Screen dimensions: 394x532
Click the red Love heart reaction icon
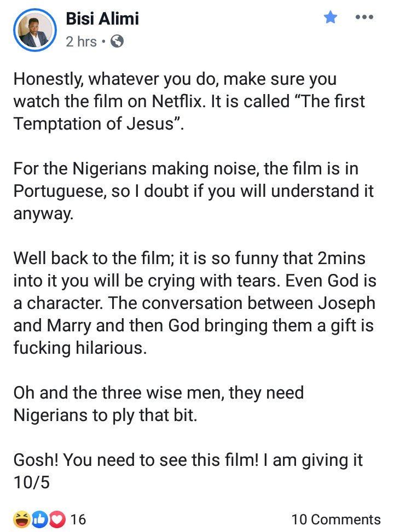58,519
